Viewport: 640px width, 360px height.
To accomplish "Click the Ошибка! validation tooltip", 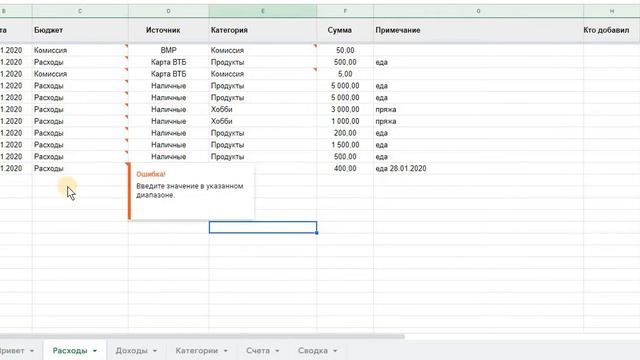I will 192,191.
